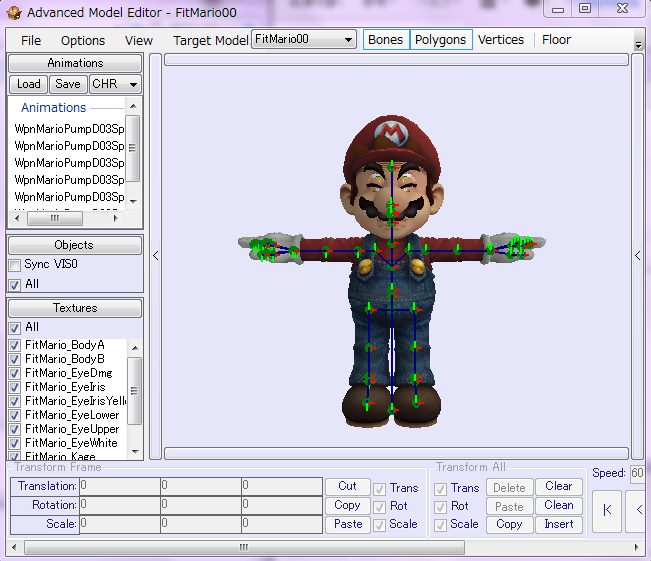Open the Options menu
Screen dimensions: 651x561
coord(83,40)
